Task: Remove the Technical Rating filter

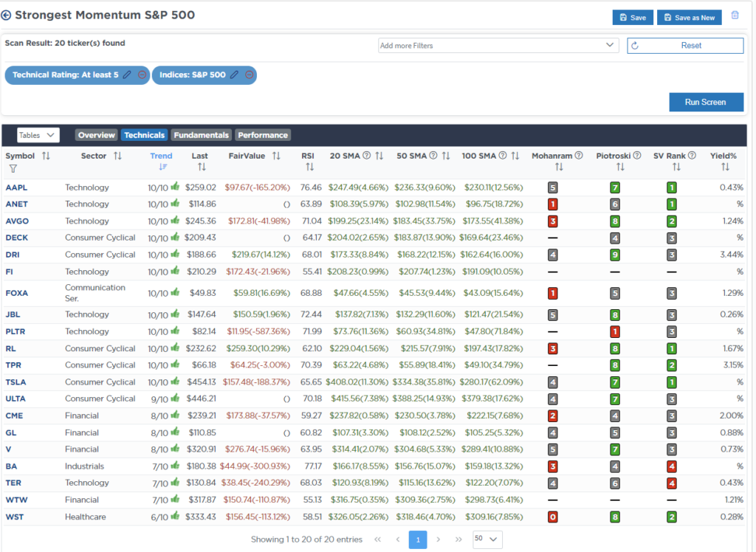Action: click(142, 75)
